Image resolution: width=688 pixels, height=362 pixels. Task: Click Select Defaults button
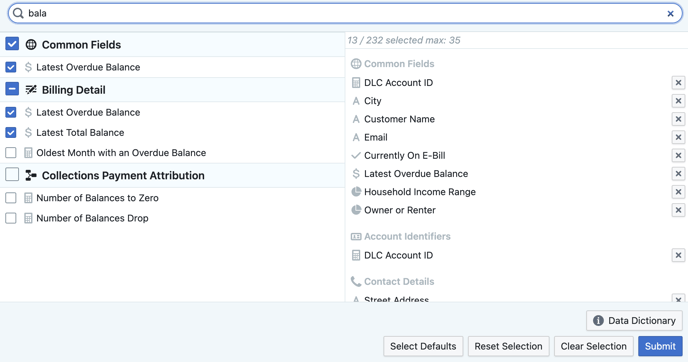pyautogui.click(x=423, y=346)
